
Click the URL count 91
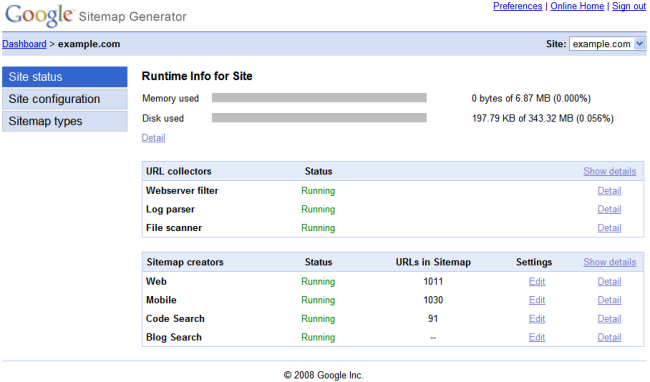[433, 319]
